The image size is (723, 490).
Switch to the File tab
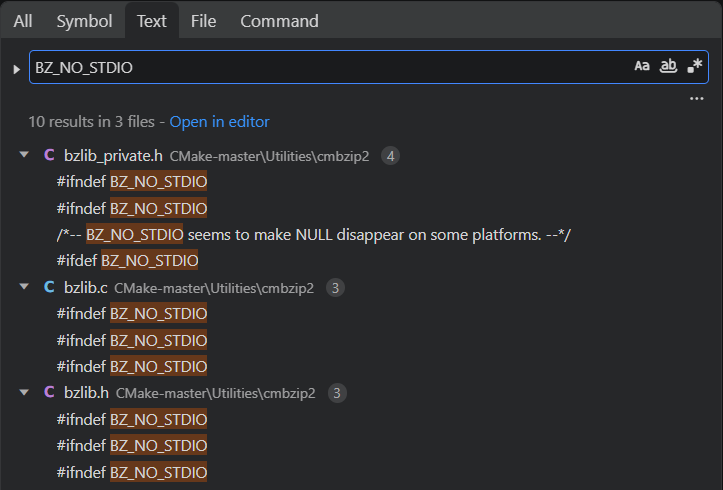tap(203, 21)
